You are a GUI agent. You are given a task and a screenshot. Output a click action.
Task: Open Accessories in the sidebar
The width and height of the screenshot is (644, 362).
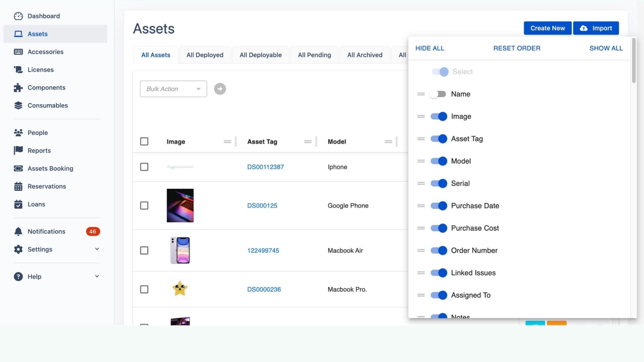click(x=55, y=52)
